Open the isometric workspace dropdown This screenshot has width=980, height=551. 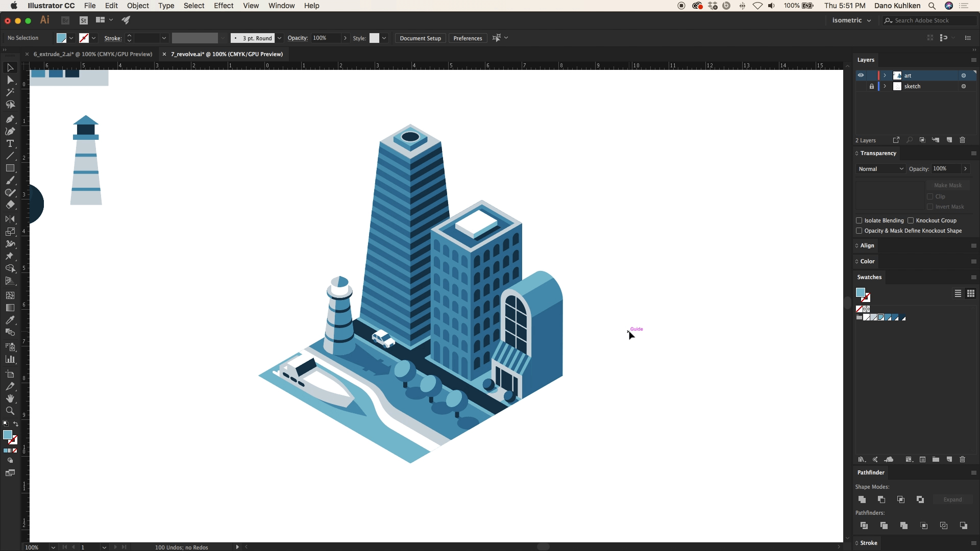(851, 20)
